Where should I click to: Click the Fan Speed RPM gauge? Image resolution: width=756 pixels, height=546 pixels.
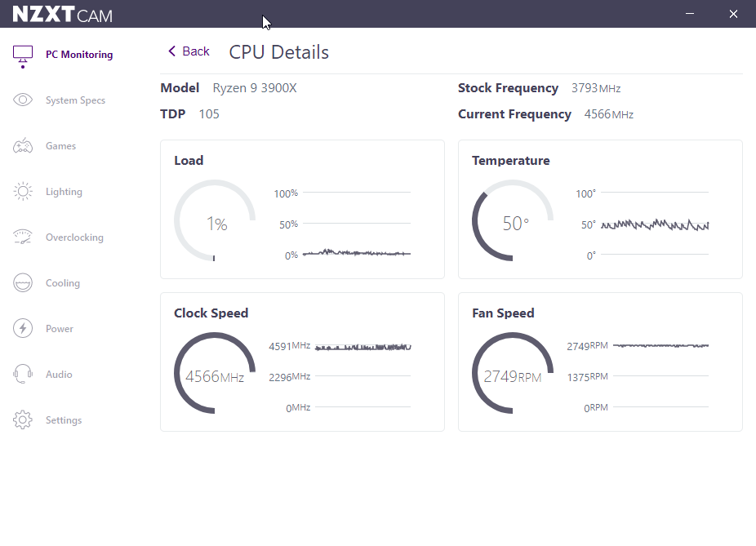point(514,375)
